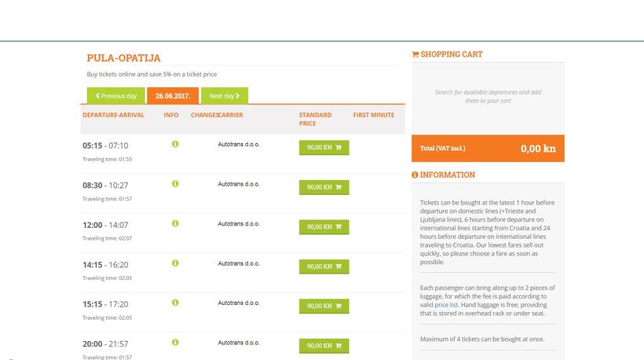The width and height of the screenshot is (644, 360).
Task: Open info icon for 20:00 departure
Action: 175,342
